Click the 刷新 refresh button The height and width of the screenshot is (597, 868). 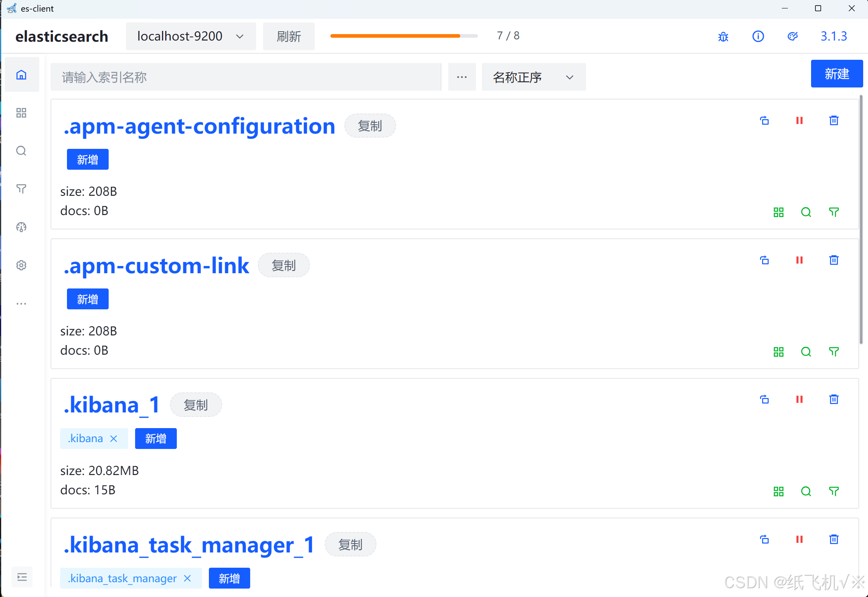(289, 37)
